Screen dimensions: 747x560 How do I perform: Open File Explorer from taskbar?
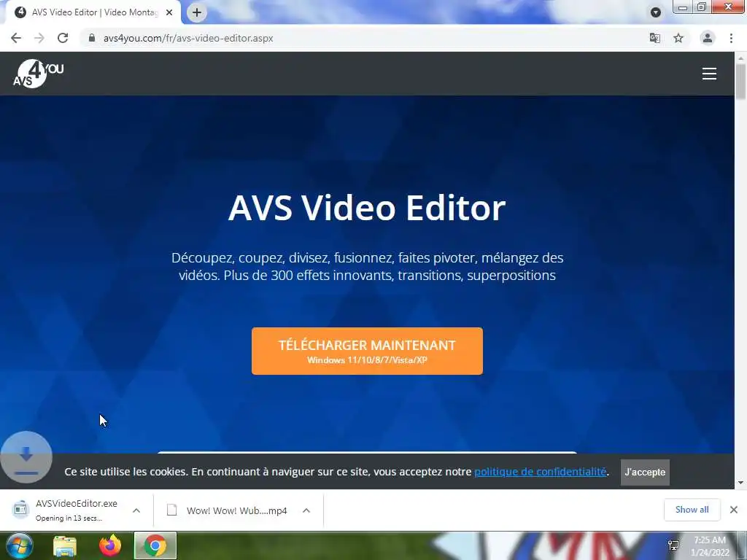[x=65, y=545]
